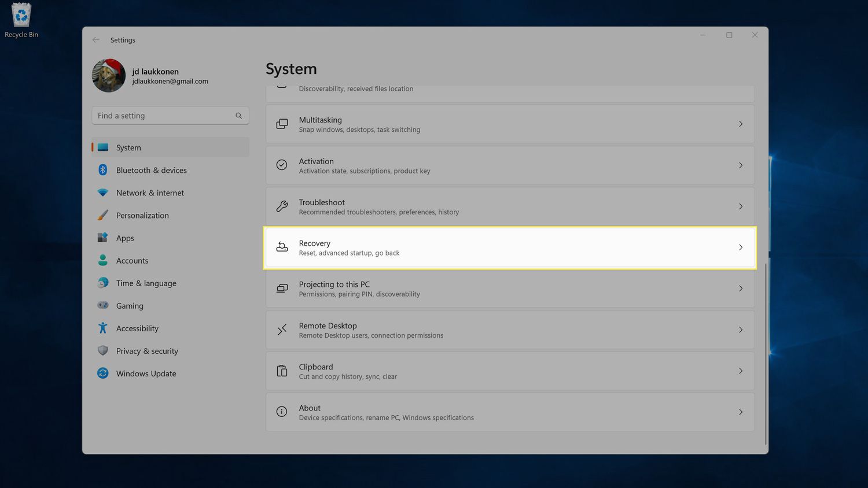This screenshot has height=488, width=868.
Task: Open the Activation settings row
Action: coord(509,165)
